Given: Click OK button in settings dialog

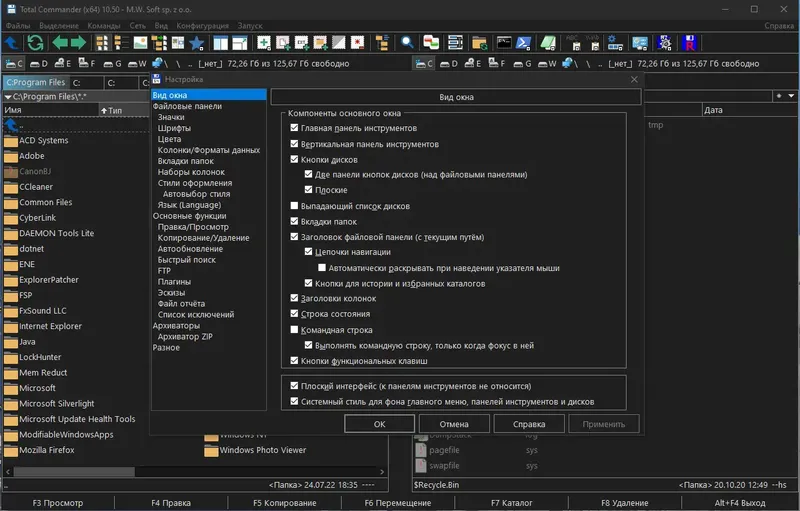Looking at the screenshot, I should pyautogui.click(x=379, y=424).
